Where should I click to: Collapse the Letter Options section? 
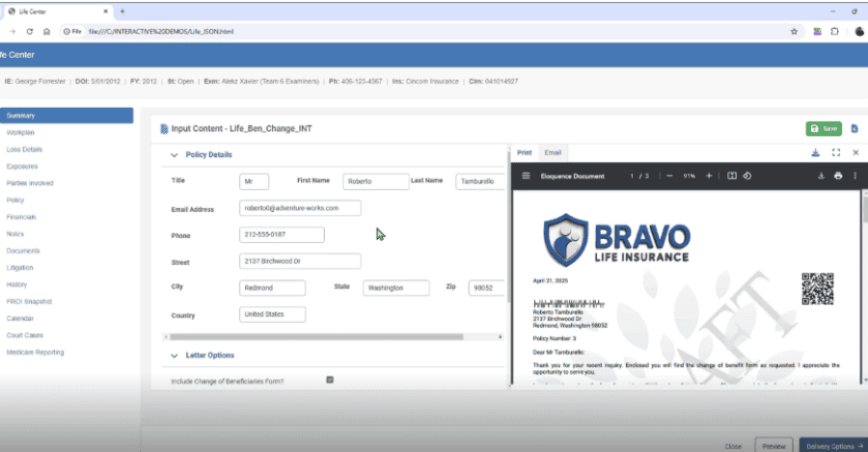pyautogui.click(x=175, y=356)
